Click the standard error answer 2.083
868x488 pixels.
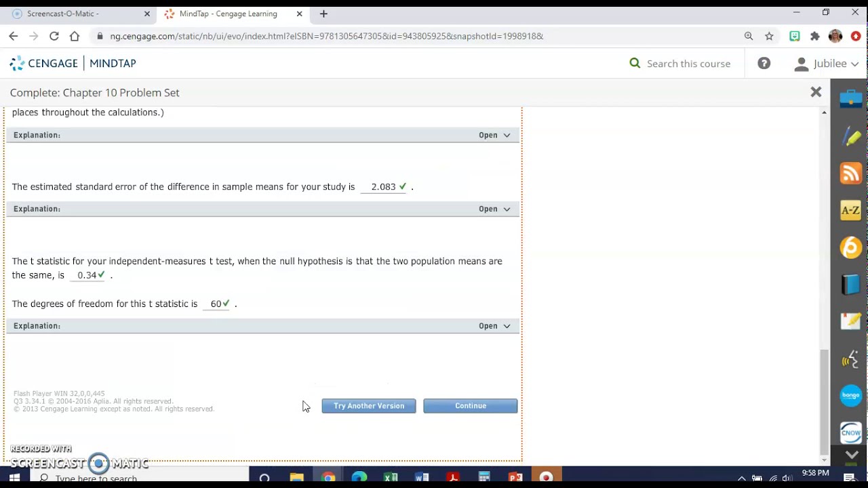(384, 186)
